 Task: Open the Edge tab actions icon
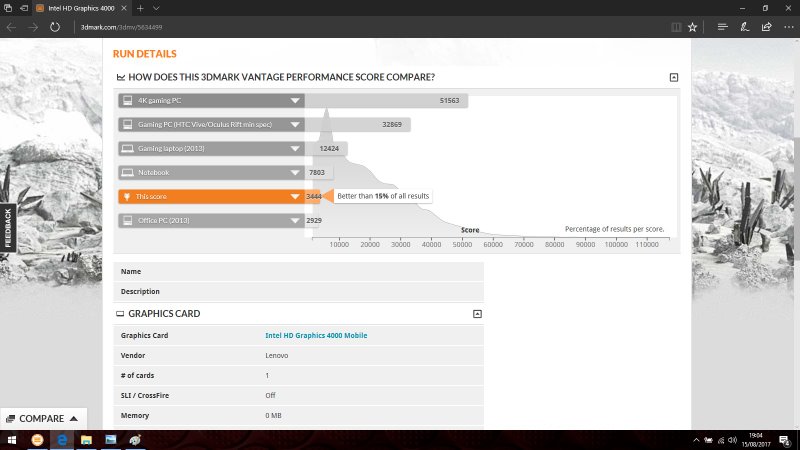(x=8, y=8)
